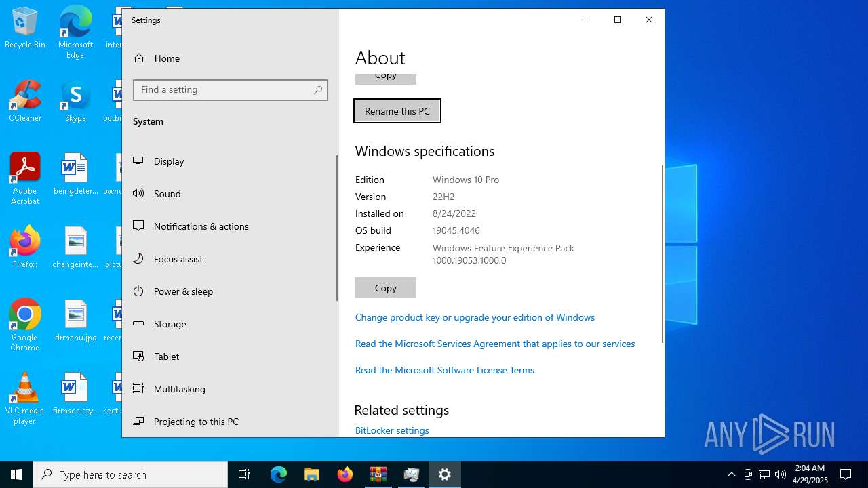Open the Sound settings icon
The image size is (868, 488).
[x=138, y=193]
